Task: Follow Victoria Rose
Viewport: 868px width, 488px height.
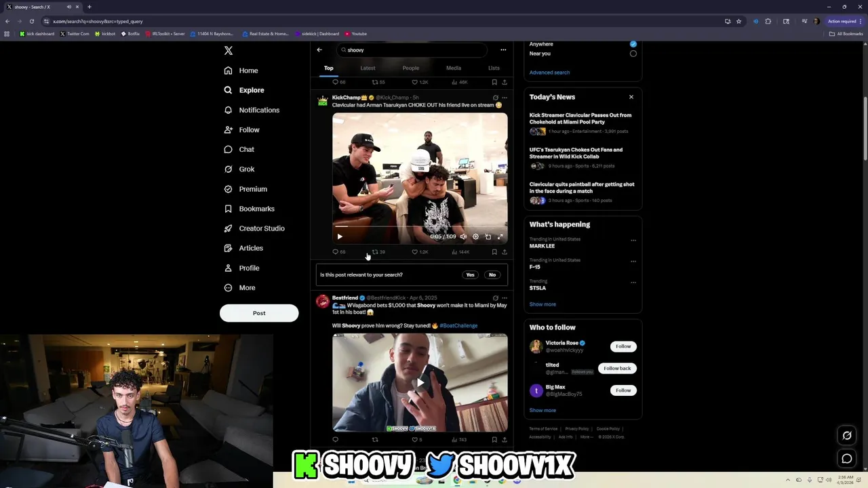Action: pos(623,346)
